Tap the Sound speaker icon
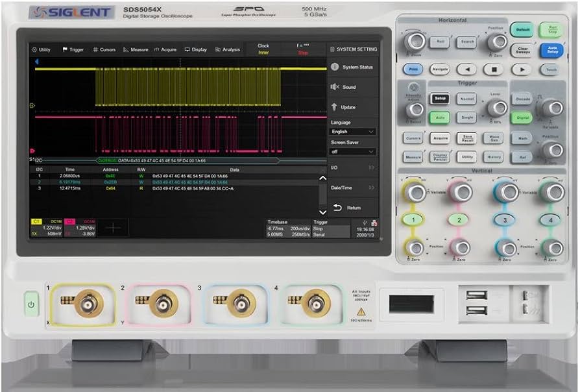580x392 pixels. pos(335,87)
